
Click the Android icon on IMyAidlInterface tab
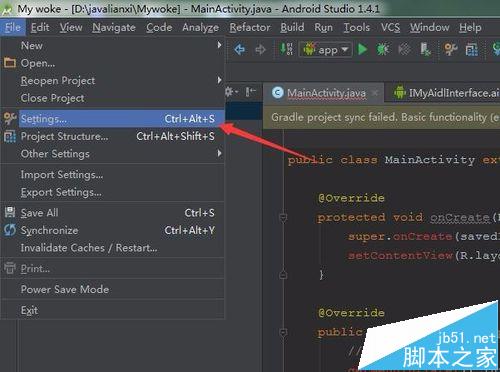(x=399, y=93)
